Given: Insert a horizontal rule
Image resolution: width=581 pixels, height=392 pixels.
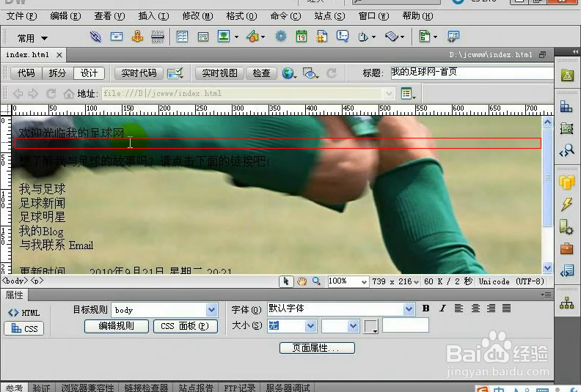Looking at the screenshot, I should 158,37.
